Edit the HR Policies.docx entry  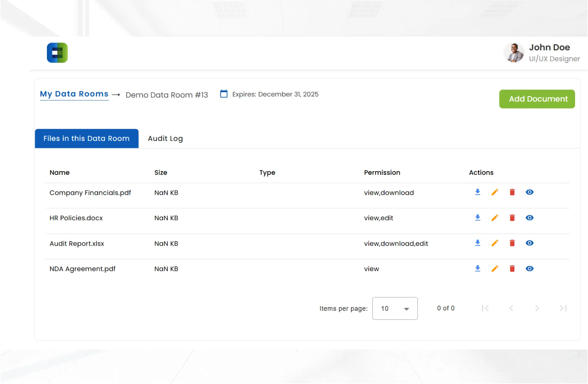pyautogui.click(x=495, y=218)
